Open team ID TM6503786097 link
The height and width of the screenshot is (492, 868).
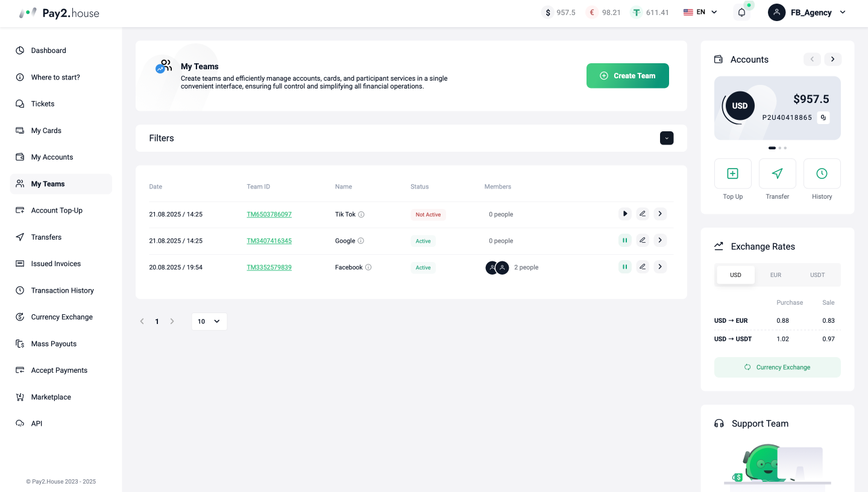pos(269,214)
